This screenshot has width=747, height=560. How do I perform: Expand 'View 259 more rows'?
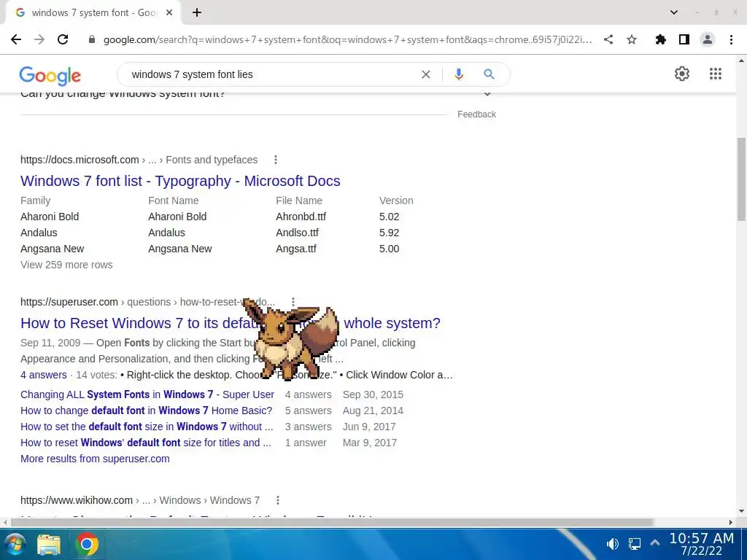tap(66, 265)
